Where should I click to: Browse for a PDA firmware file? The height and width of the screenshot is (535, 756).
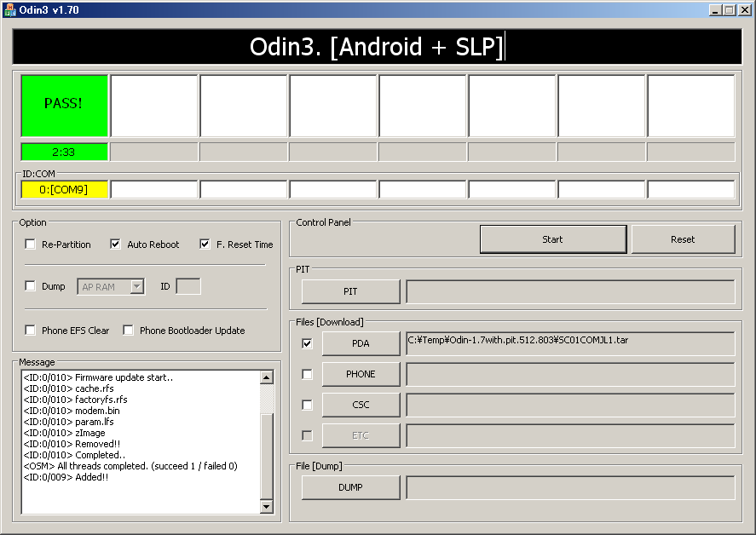361,342
